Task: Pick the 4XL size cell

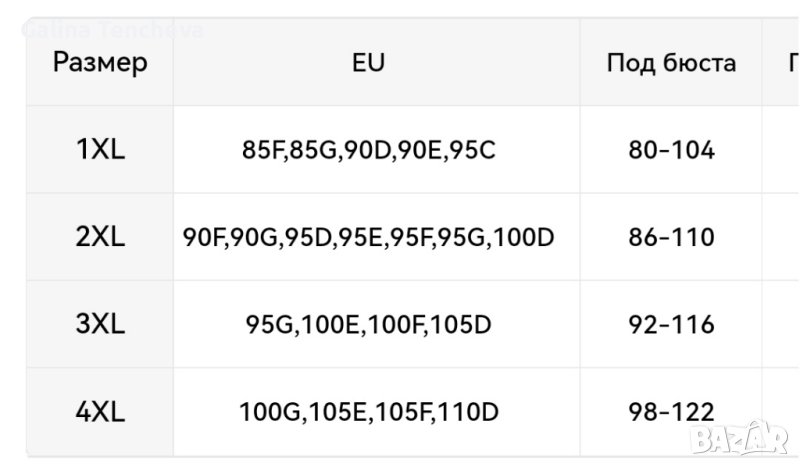Action: click(100, 411)
